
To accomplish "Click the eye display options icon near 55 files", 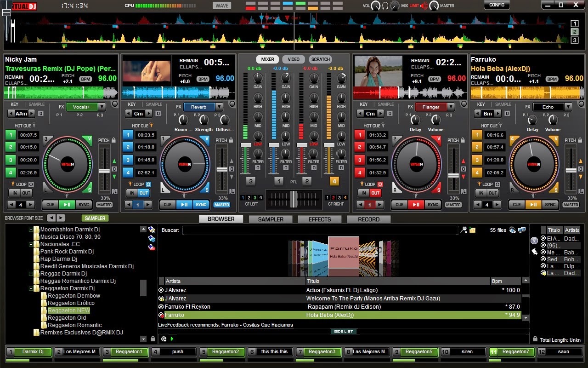I will 513,230.
